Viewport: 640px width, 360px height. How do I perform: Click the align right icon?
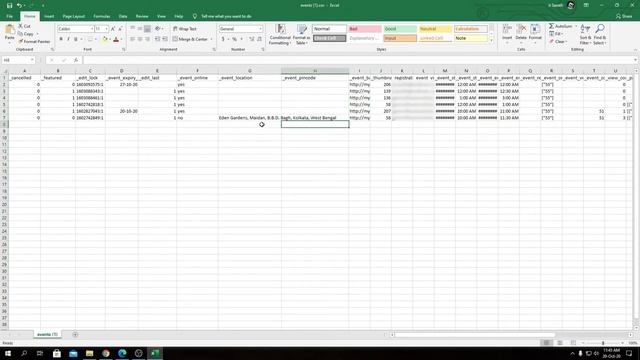pyautogui.click(x=147, y=39)
